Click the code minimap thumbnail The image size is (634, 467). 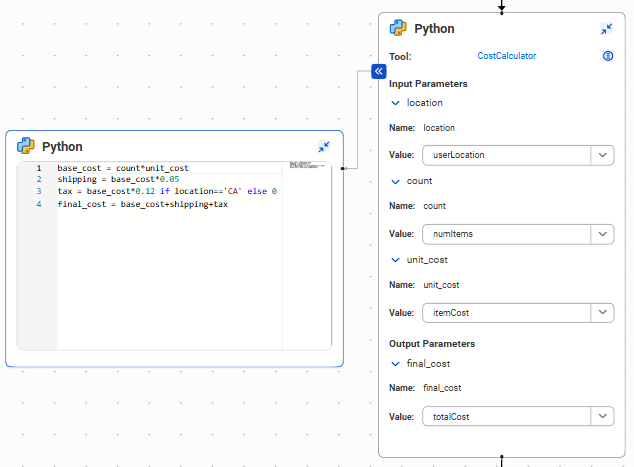(x=307, y=165)
